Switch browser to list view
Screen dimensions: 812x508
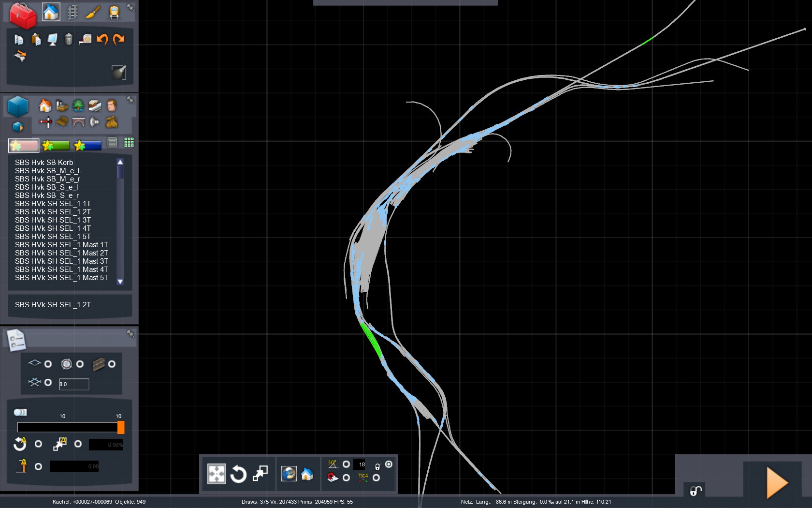pos(112,142)
